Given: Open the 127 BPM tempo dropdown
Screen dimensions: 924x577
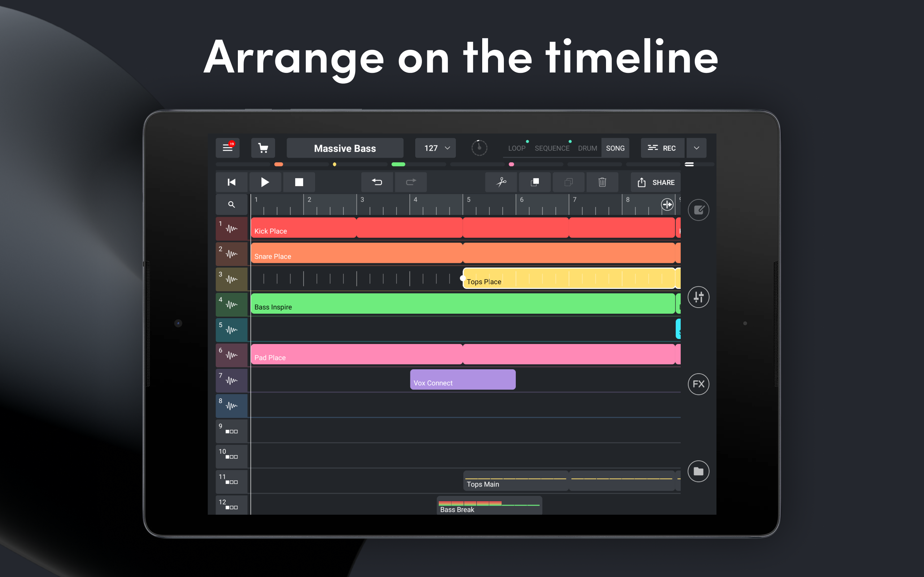Looking at the screenshot, I should 435,148.
